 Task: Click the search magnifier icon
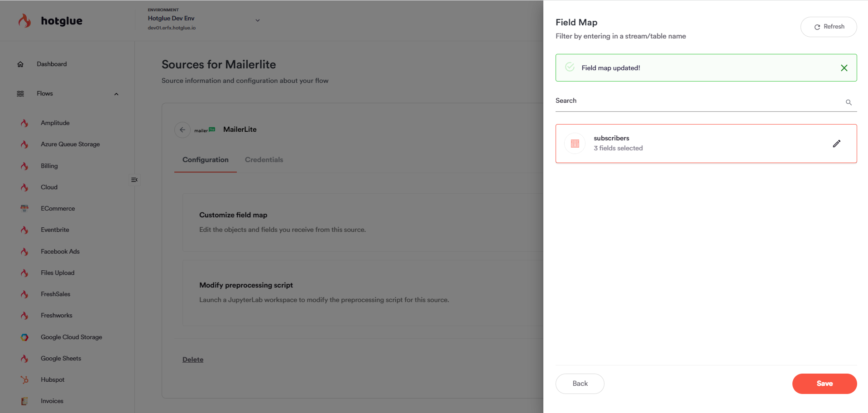click(849, 102)
